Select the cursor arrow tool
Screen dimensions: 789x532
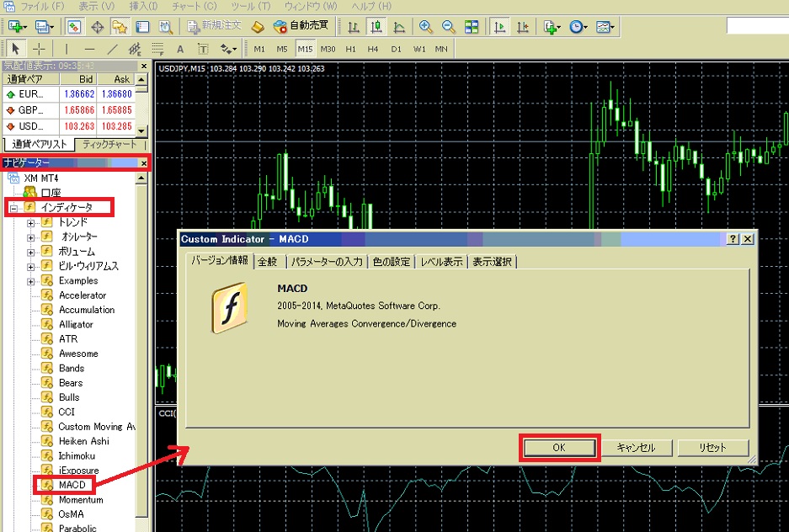(15, 49)
